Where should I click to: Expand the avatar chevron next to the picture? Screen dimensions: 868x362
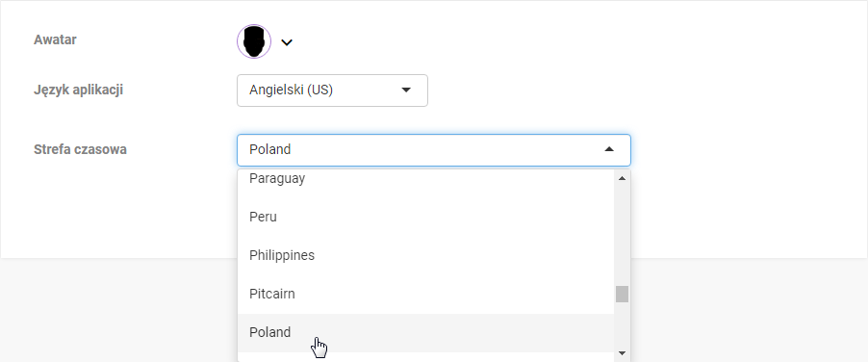(x=286, y=42)
